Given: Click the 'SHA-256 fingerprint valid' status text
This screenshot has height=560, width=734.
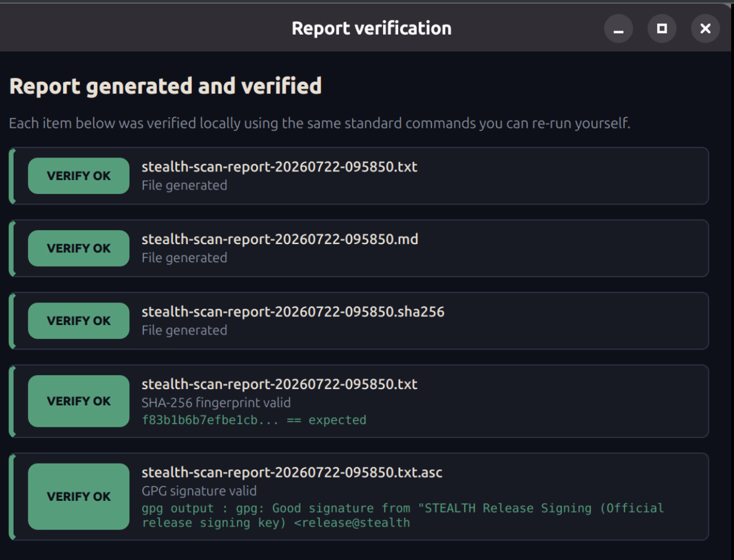Looking at the screenshot, I should [216, 402].
